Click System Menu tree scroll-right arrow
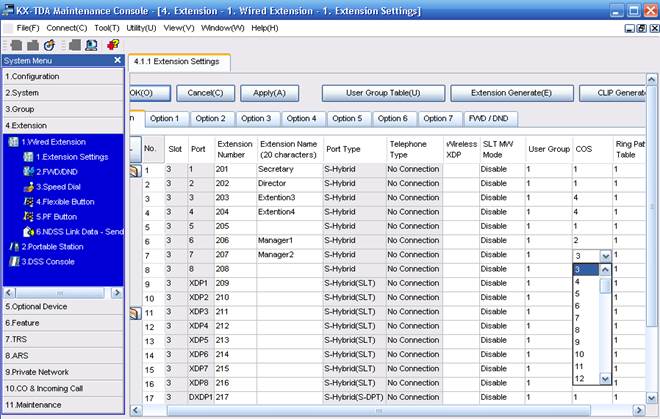Viewport: 660px width, 419px height. 117,293
